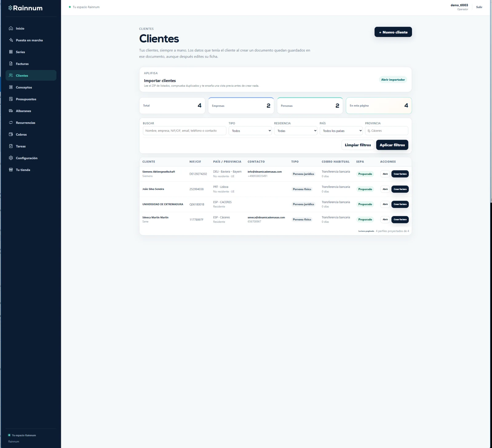The height and width of the screenshot is (448, 492).
Task: Click the Total summary card
Action: pos(172,106)
